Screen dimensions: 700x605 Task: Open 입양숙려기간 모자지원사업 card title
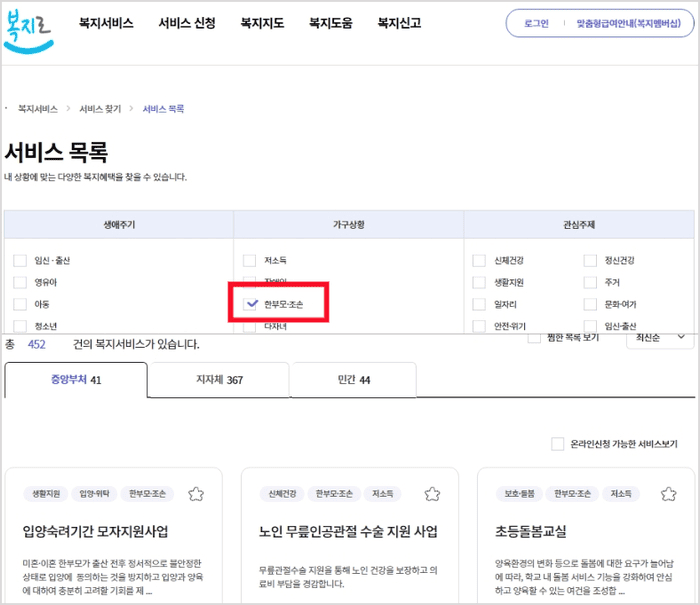click(96, 531)
